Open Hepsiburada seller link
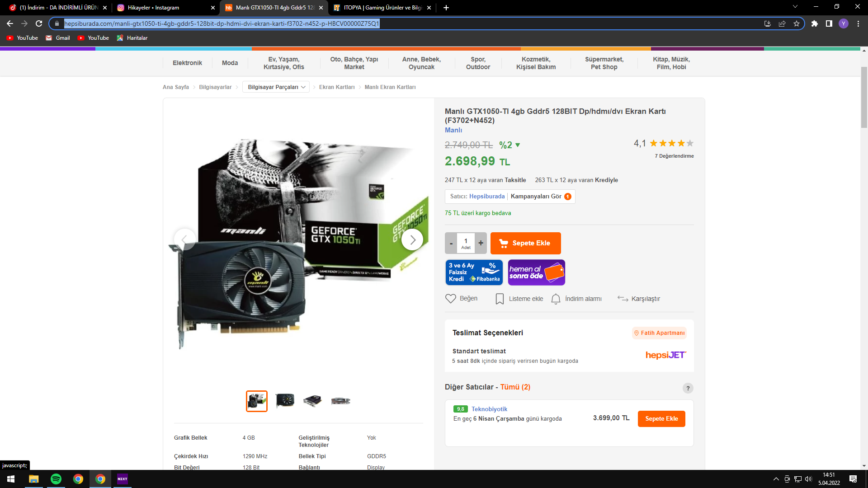Viewport: 868px width, 488px height. (x=487, y=196)
